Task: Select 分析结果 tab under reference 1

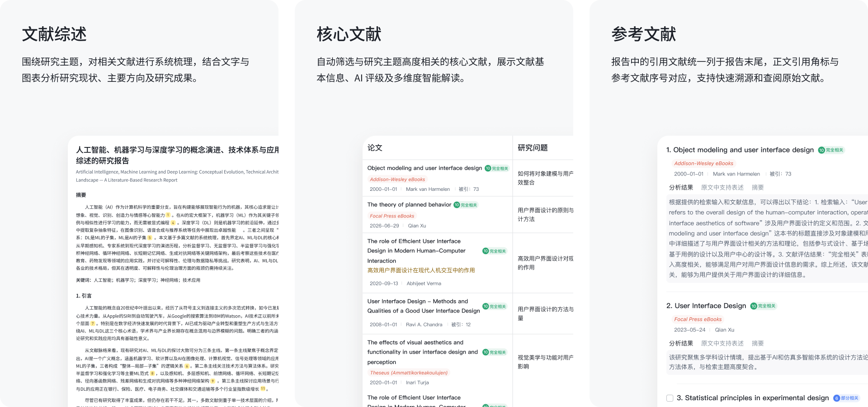Action: click(x=681, y=188)
